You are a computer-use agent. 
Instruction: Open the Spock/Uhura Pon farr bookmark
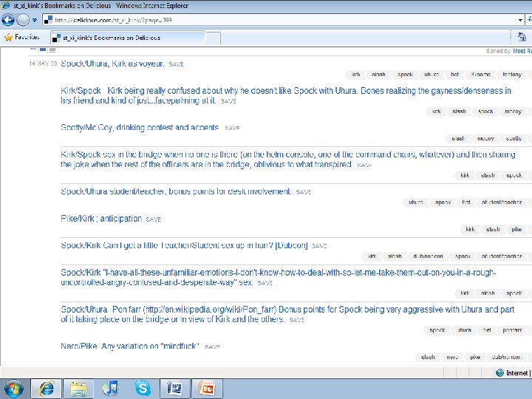[287, 314]
